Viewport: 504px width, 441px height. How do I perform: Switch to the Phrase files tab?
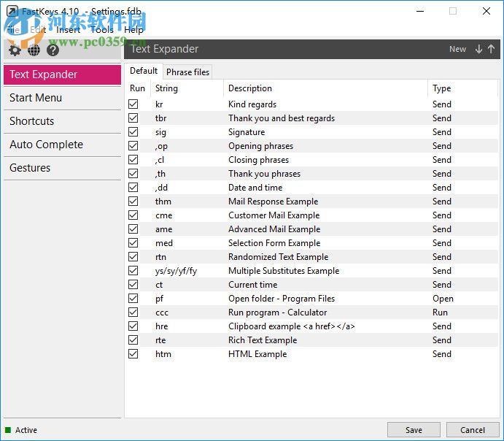pyautogui.click(x=187, y=72)
